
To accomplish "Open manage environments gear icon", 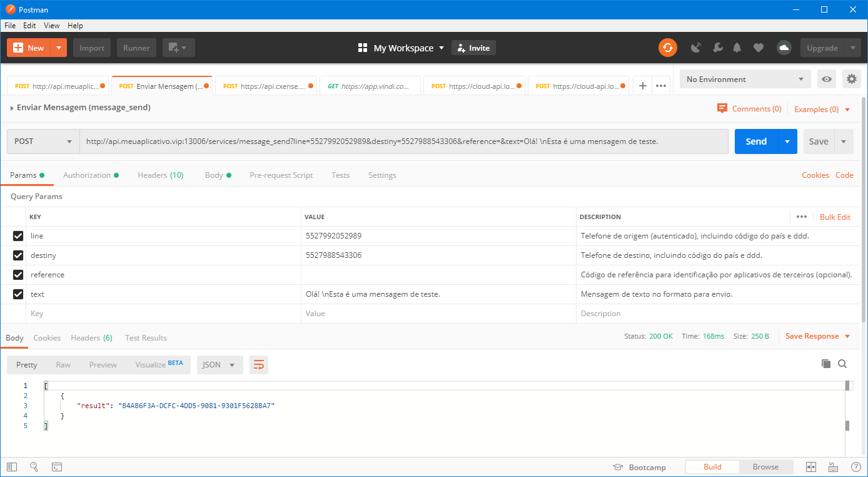I will coord(851,79).
